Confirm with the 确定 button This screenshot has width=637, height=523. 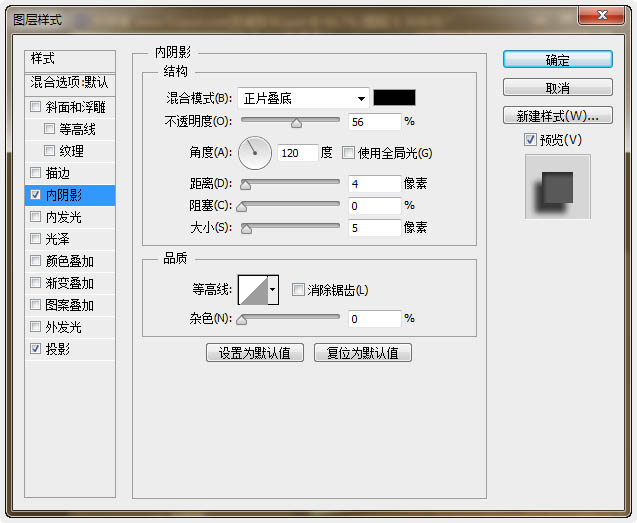tap(558, 59)
